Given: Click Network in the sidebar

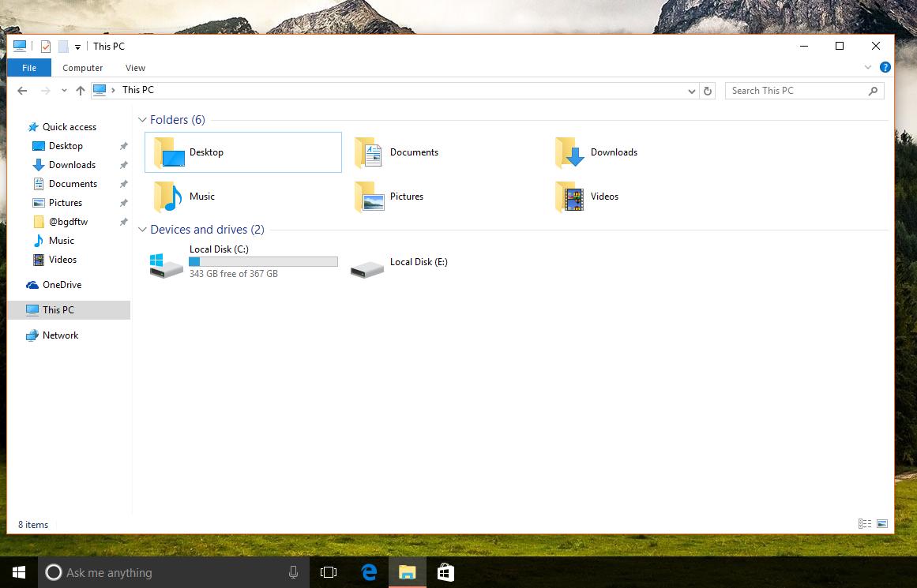Looking at the screenshot, I should coord(58,335).
